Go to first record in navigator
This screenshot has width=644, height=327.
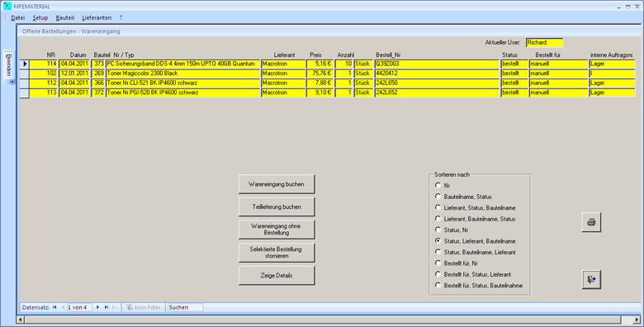pos(54,307)
